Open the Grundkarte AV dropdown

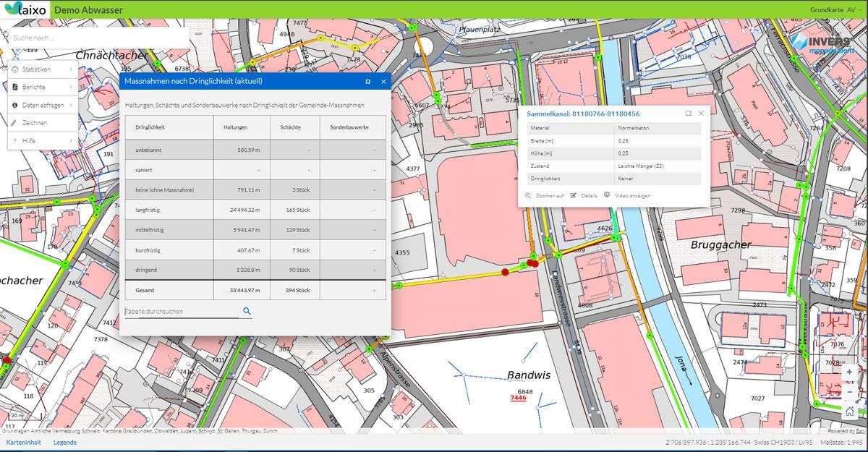tap(836, 10)
